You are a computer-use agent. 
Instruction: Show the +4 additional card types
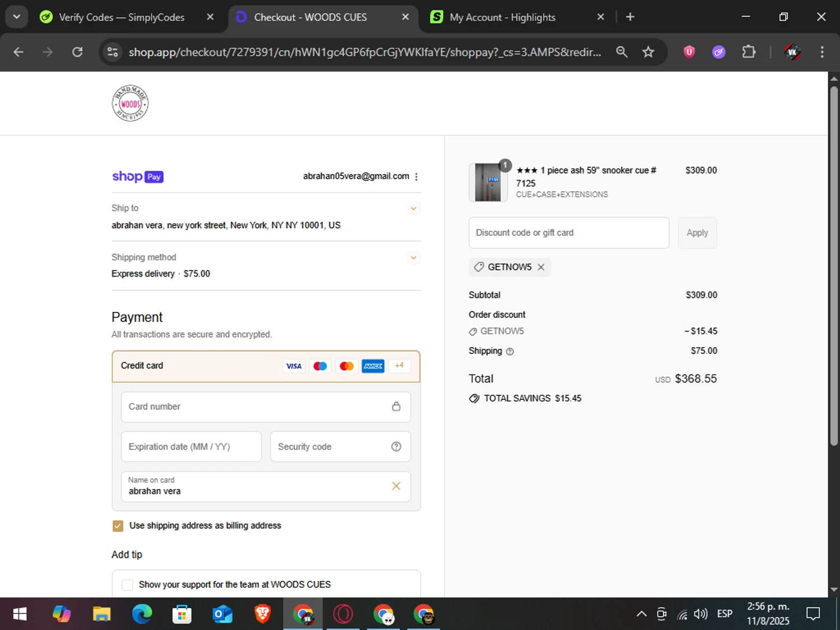399,366
